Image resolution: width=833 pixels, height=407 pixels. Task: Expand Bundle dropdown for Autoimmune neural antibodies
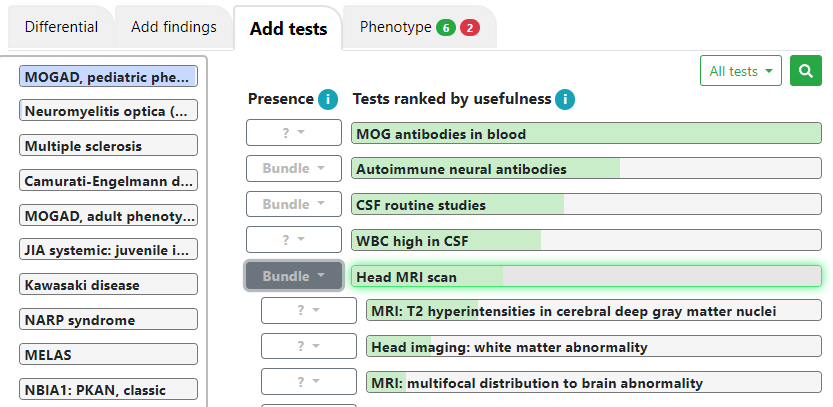click(294, 168)
